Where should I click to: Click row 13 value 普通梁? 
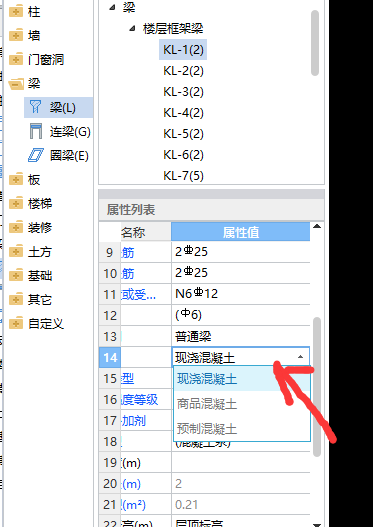point(241,336)
